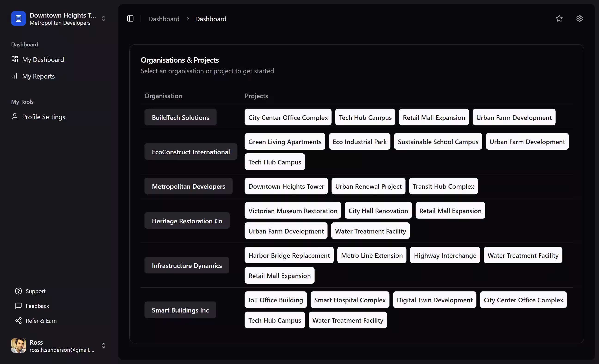This screenshot has width=599, height=364.
Task: Expand the workspace switcher chevrons
Action: pos(103,18)
